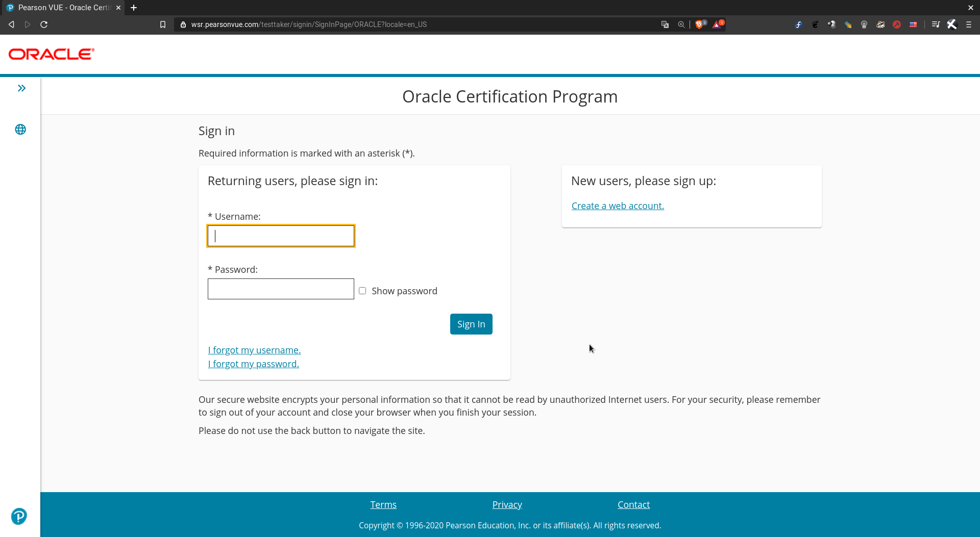Close the Pearson VUE tab

pos(118,8)
